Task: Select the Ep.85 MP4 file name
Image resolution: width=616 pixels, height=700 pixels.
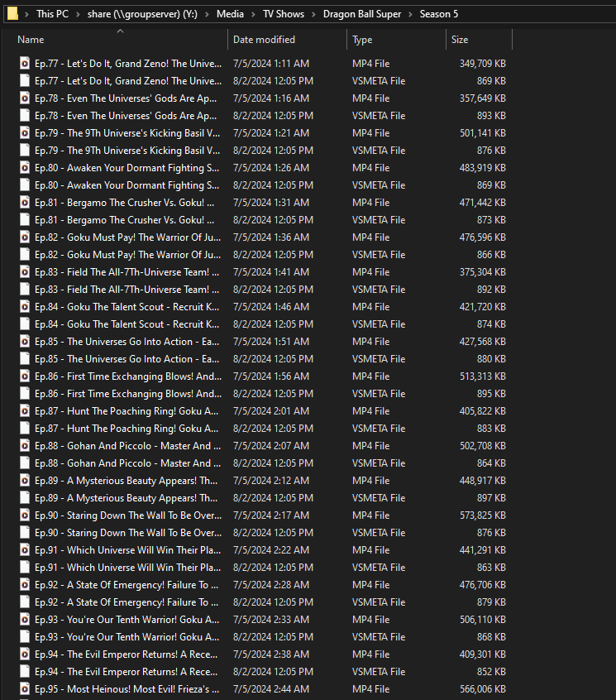Action: pos(127,342)
